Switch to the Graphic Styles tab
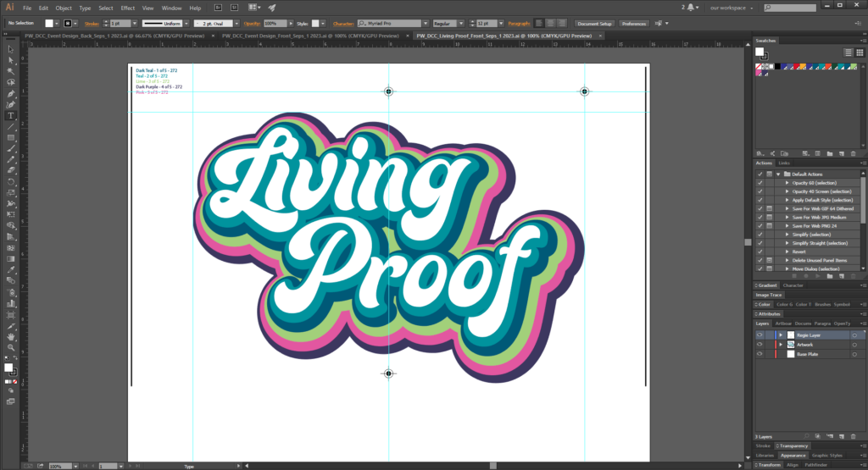868x470 pixels. pyautogui.click(x=827, y=455)
